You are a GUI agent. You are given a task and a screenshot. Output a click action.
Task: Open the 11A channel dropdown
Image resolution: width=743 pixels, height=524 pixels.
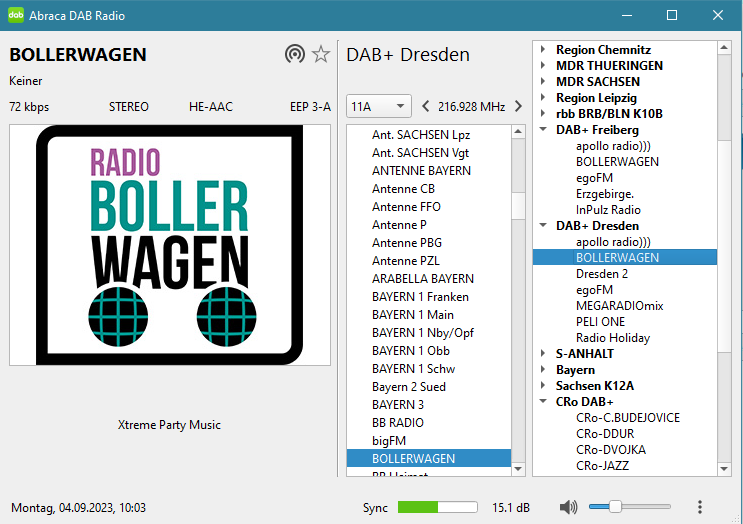[x=378, y=106]
